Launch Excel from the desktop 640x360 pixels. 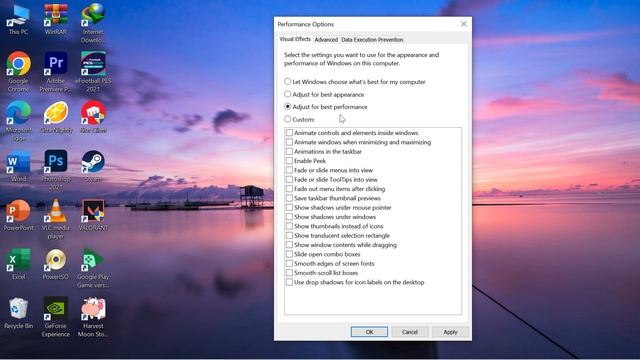point(18,264)
